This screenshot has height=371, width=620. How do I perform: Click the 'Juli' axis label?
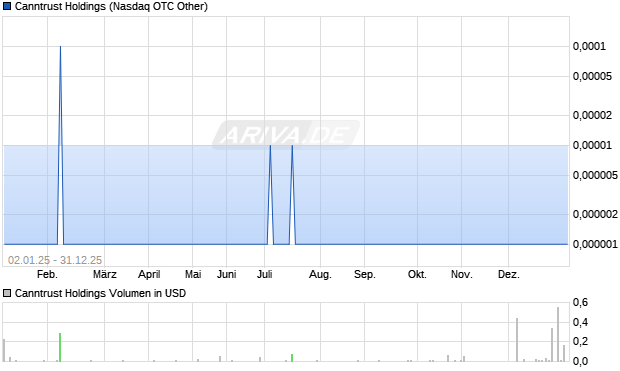(265, 274)
